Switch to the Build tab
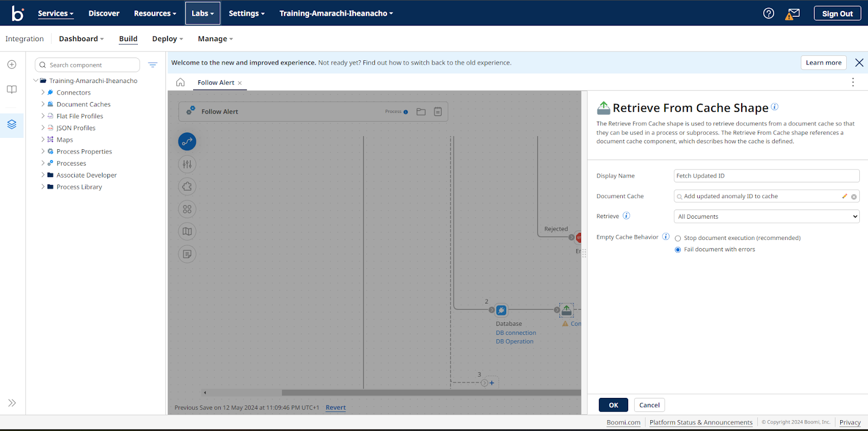 128,39
